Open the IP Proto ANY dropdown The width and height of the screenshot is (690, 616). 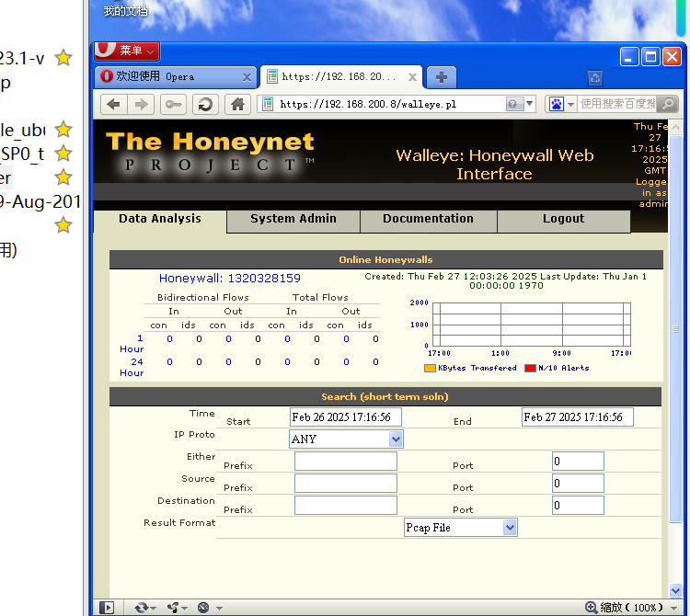(346, 439)
